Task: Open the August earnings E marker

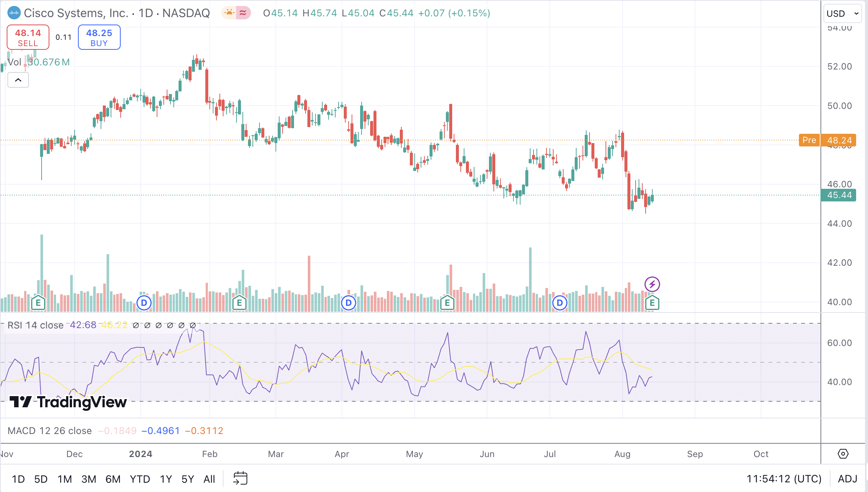Action: point(652,303)
